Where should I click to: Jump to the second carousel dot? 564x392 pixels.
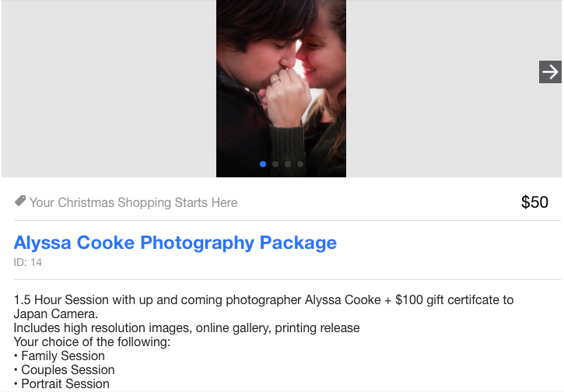pos(275,164)
